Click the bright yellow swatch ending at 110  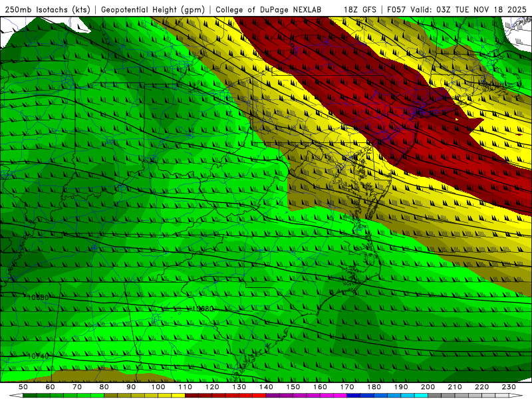pyautogui.click(x=178, y=396)
